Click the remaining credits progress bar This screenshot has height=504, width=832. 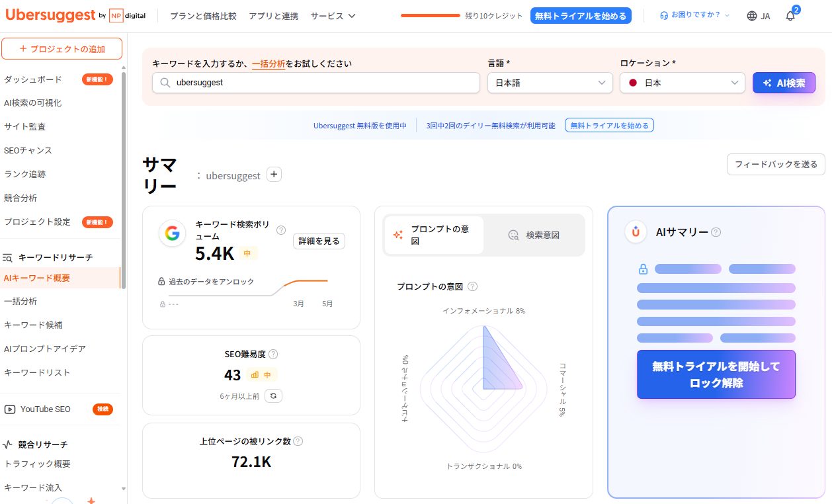[x=430, y=15]
